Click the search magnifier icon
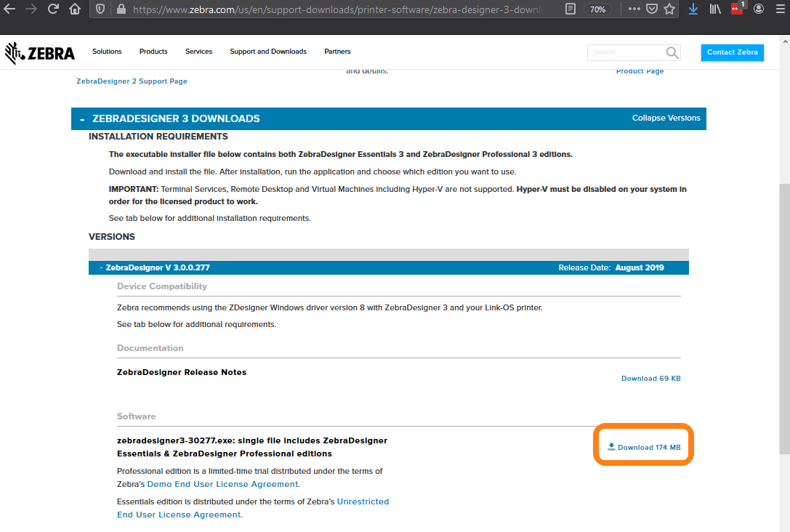790x532 pixels. (x=672, y=52)
